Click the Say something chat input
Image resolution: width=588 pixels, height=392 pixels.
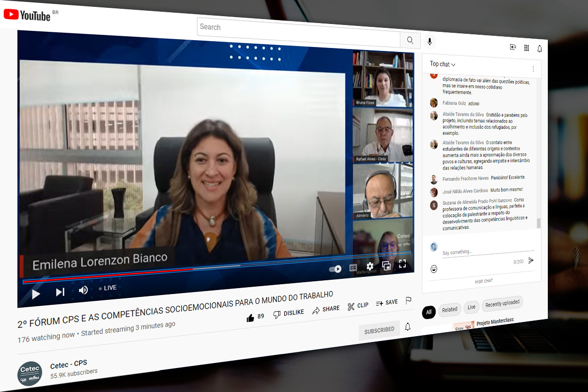[480, 251]
